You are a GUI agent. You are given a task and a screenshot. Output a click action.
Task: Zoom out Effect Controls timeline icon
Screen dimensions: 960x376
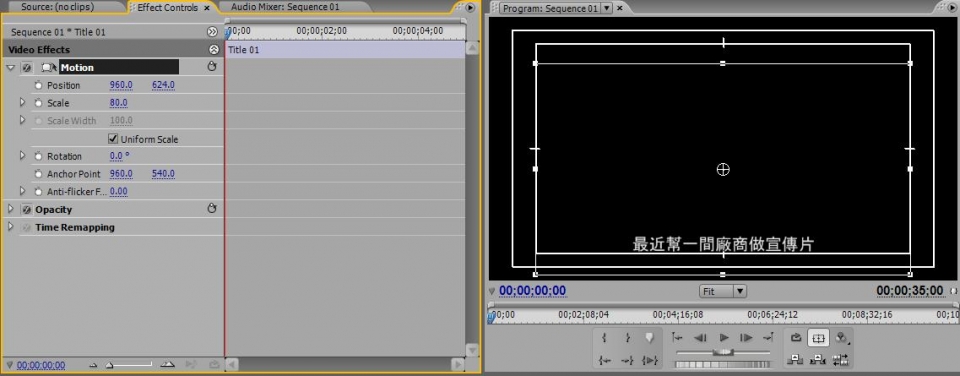[x=92, y=365]
